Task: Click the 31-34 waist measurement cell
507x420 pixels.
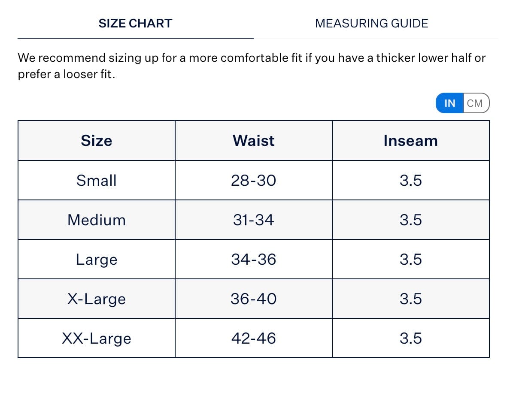Action: (253, 220)
